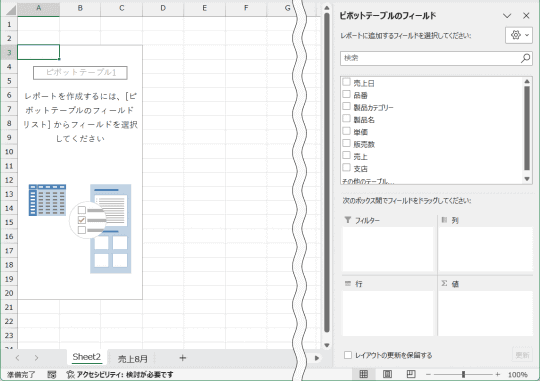The width and height of the screenshot is (540, 381).
Task: Click the search magnifier icon in field search
Action: [525, 58]
